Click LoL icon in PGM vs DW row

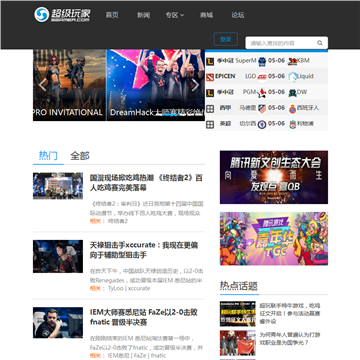(x=210, y=92)
